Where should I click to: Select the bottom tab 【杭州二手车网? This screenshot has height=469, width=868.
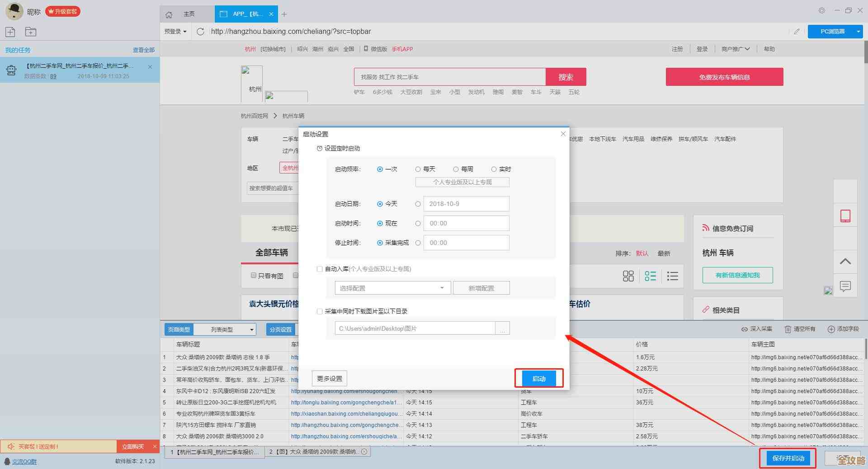(215, 452)
